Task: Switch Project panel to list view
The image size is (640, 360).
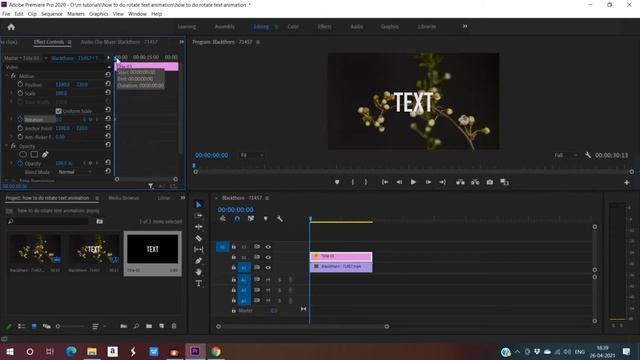Action: point(22,326)
